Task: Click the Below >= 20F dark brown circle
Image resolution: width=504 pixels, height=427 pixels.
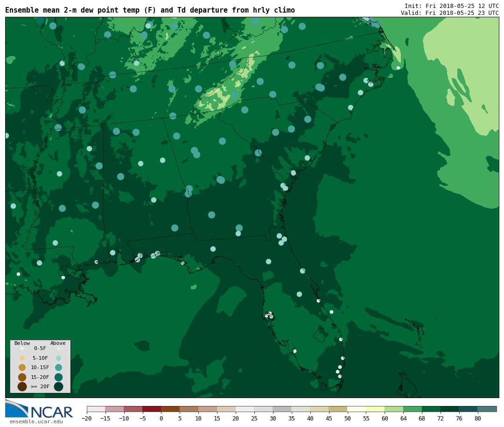Action: click(x=22, y=386)
